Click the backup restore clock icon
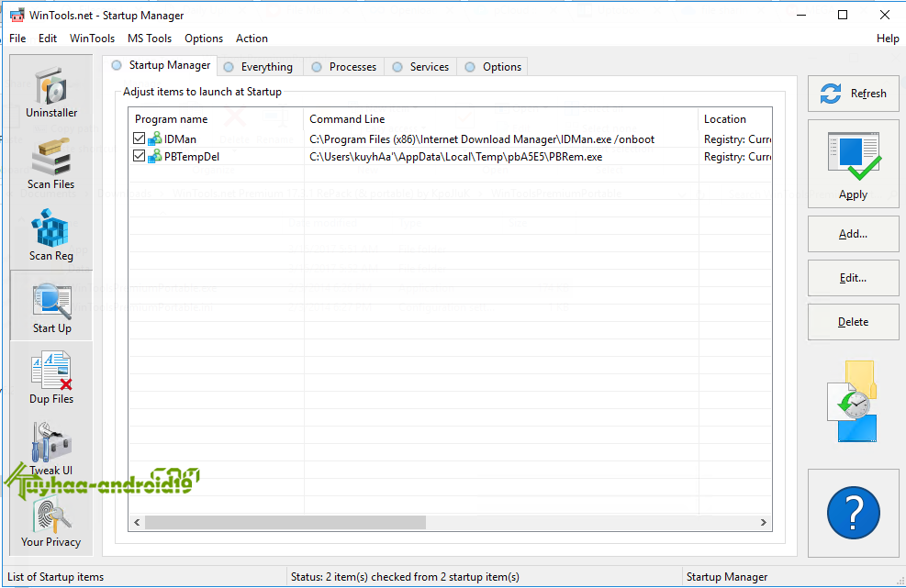 point(854,402)
